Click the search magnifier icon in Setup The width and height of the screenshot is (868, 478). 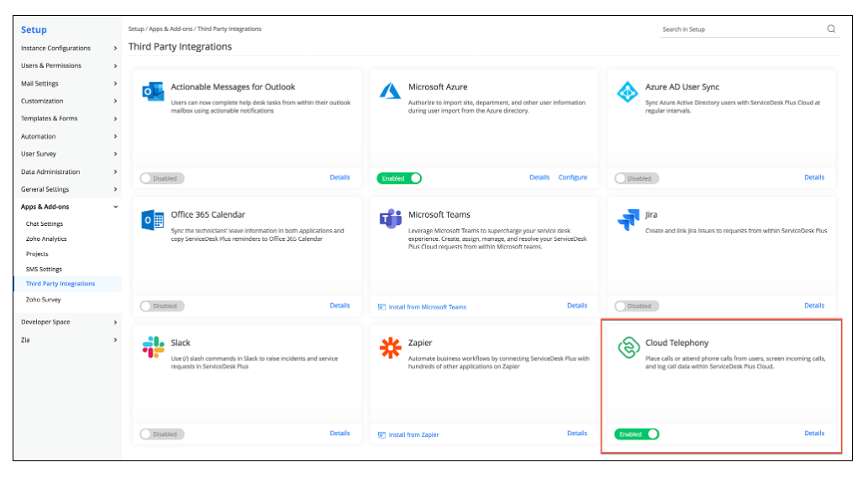pos(831,29)
